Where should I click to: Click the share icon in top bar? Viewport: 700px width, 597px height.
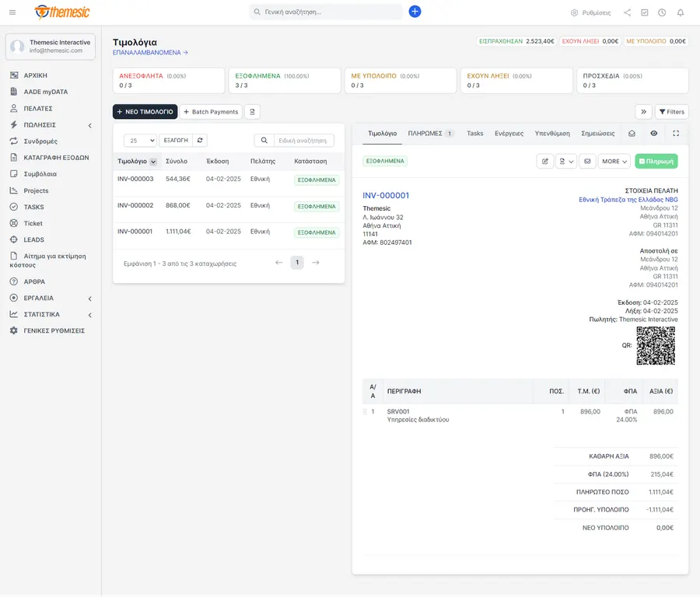pyautogui.click(x=627, y=12)
